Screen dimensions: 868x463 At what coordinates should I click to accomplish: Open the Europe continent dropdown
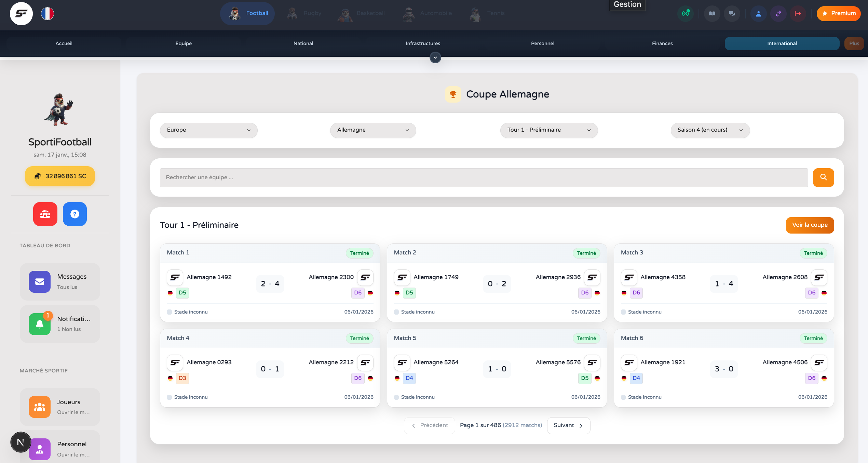click(x=208, y=130)
